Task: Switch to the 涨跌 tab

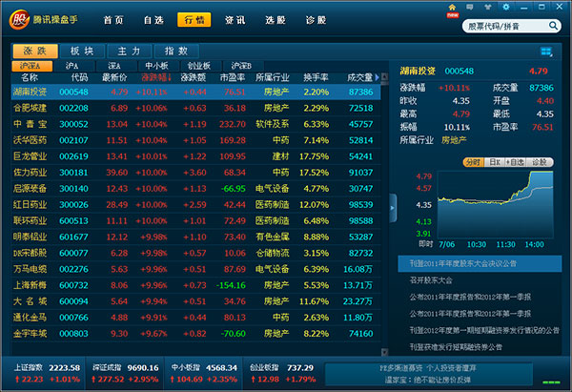Action: (35, 52)
